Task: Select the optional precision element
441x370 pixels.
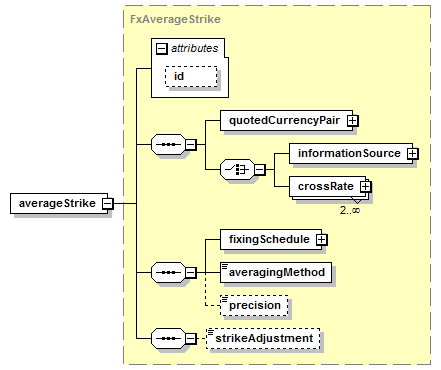Action: (x=254, y=305)
